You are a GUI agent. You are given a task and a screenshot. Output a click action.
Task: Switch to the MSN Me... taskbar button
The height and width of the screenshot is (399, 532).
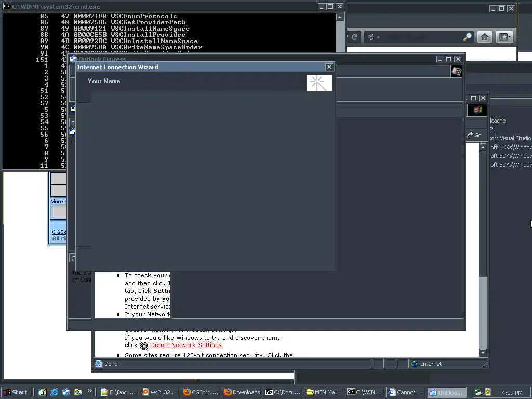[324, 392]
